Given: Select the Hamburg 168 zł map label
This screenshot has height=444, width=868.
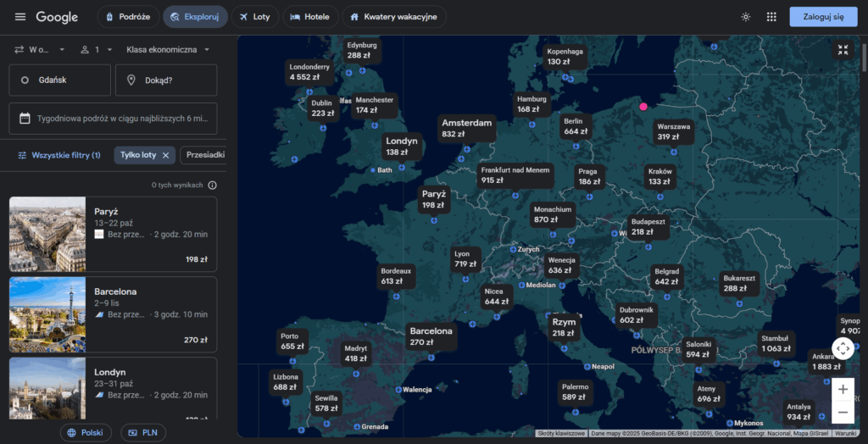Looking at the screenshot, I should [532, 104].
